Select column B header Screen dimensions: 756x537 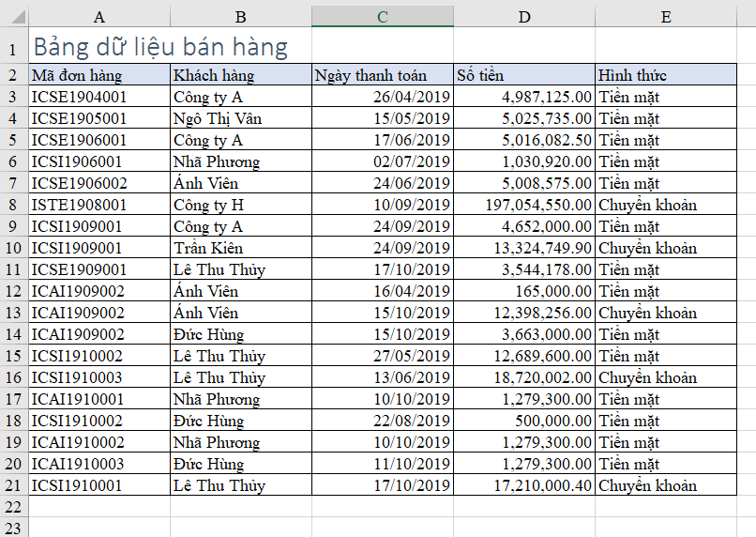241,16
